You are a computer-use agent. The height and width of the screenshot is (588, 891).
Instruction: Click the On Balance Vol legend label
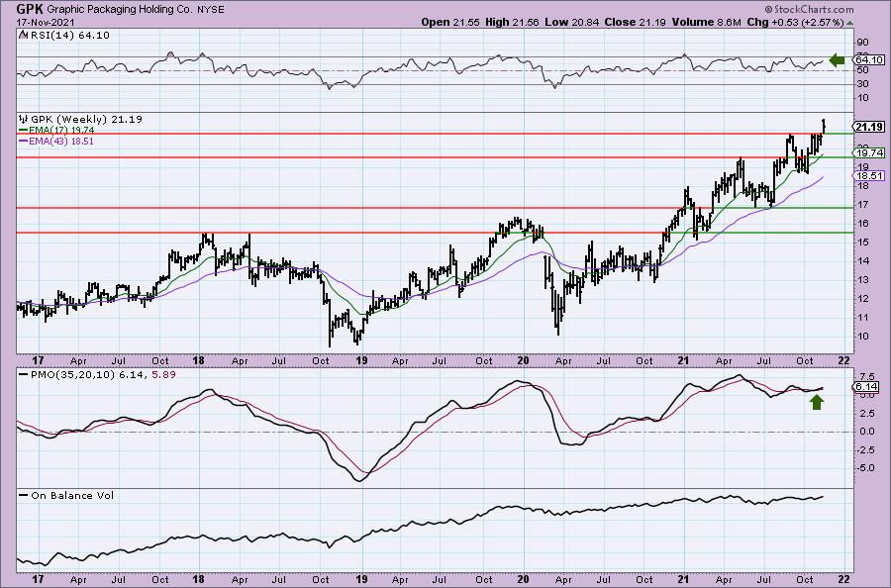point(72,495)
